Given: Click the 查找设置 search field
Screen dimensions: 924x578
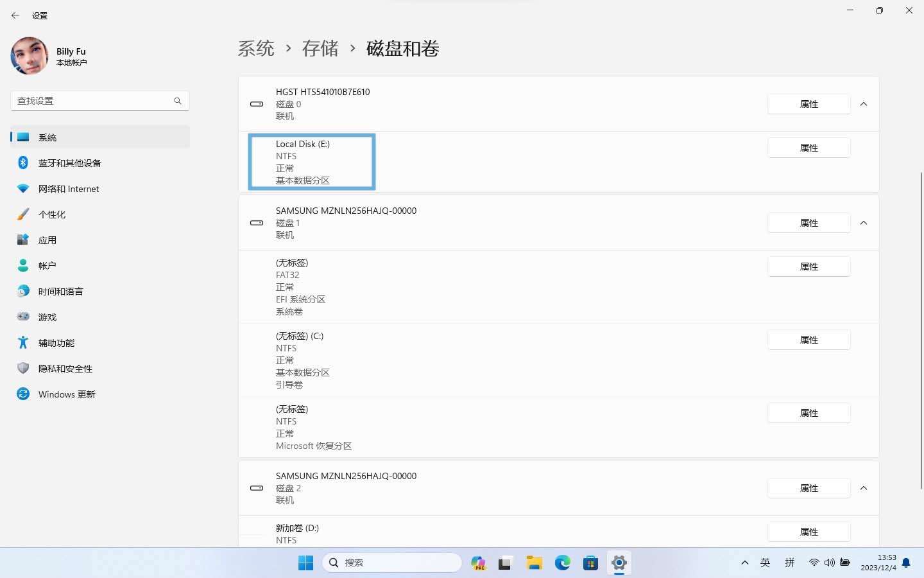Looking at the screenshot, I should 100,101.
